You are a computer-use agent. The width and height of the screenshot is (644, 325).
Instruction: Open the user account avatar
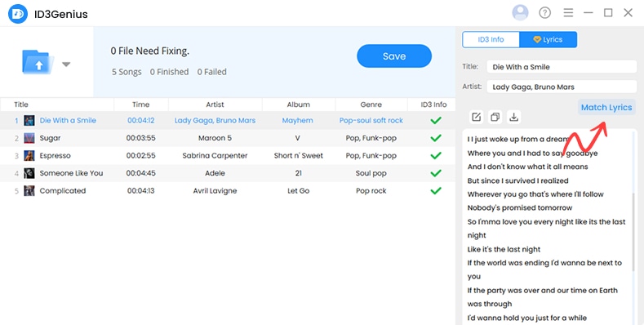tap(520, 13)
